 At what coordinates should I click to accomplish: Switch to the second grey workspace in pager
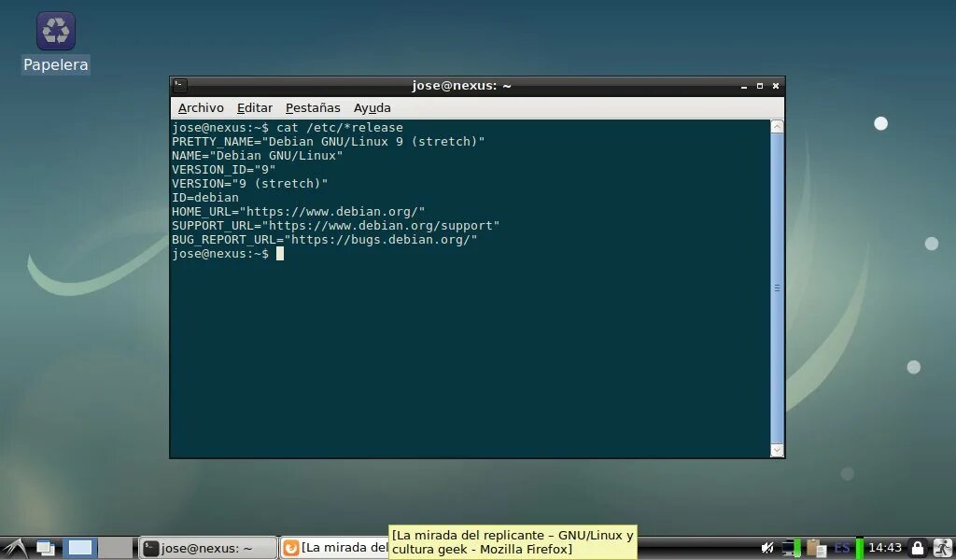pos(115,548)
